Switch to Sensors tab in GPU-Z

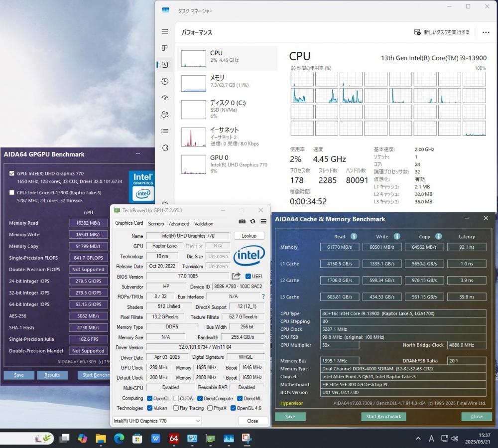click(x=156, y=224)
